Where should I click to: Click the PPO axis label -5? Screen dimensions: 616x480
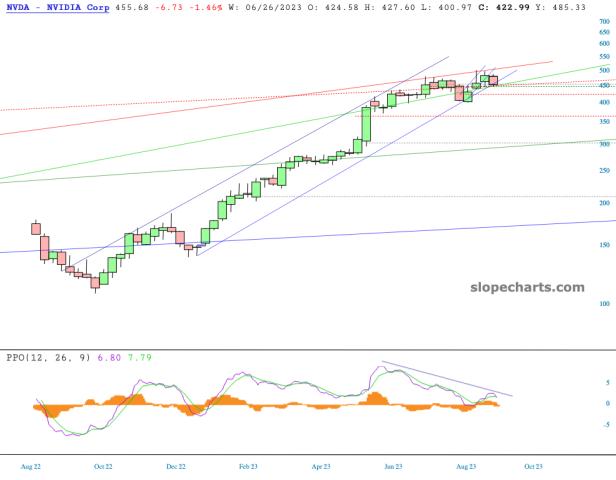(x=607, y=425)
